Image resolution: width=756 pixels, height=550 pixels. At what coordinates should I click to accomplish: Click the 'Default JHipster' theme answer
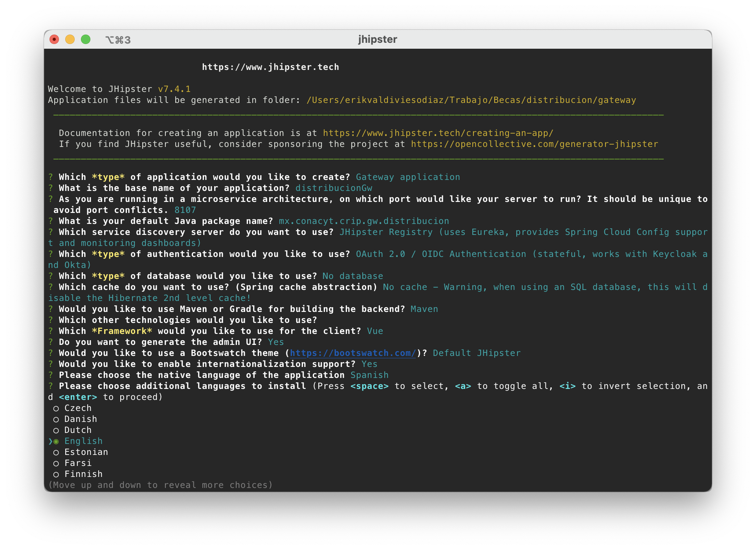click(477, 353)
